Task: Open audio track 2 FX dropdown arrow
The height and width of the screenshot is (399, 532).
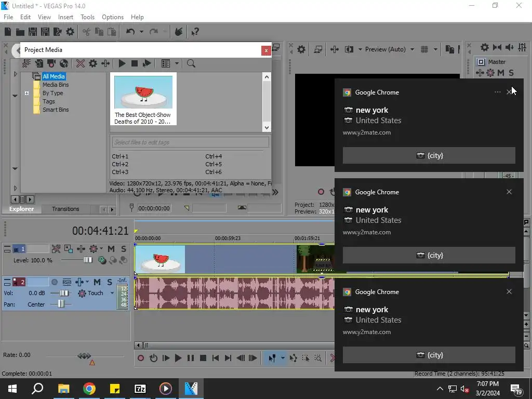Action: pos(87,282)
